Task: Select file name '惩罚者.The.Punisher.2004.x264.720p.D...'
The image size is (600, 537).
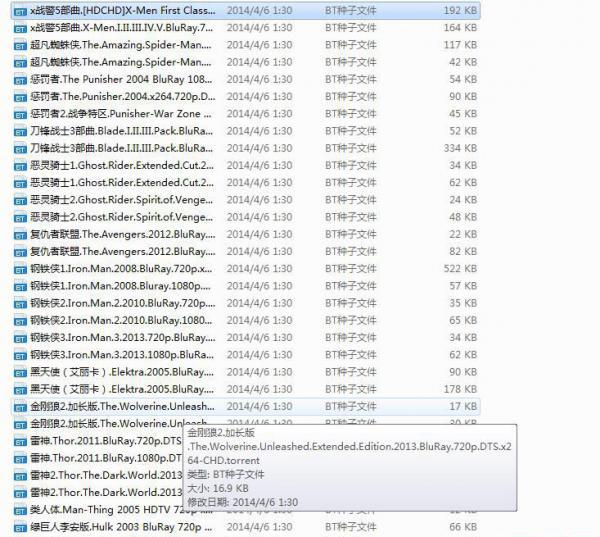Action: [x=122, y=96]
